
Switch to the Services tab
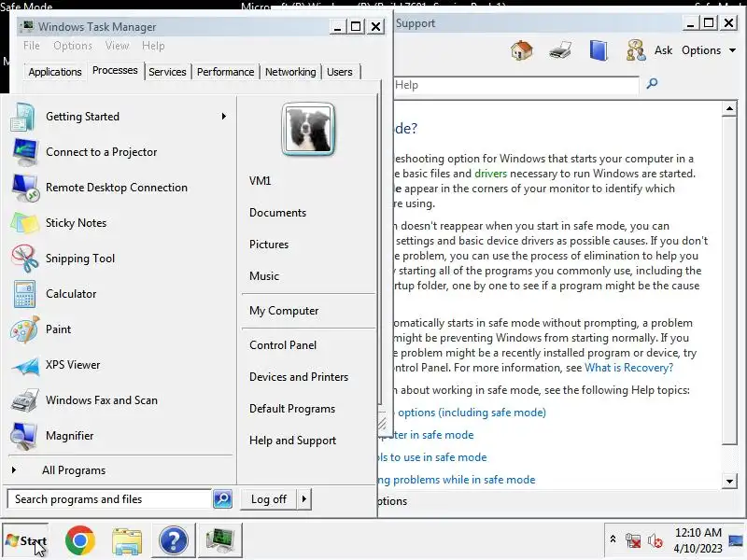[167, 72]
